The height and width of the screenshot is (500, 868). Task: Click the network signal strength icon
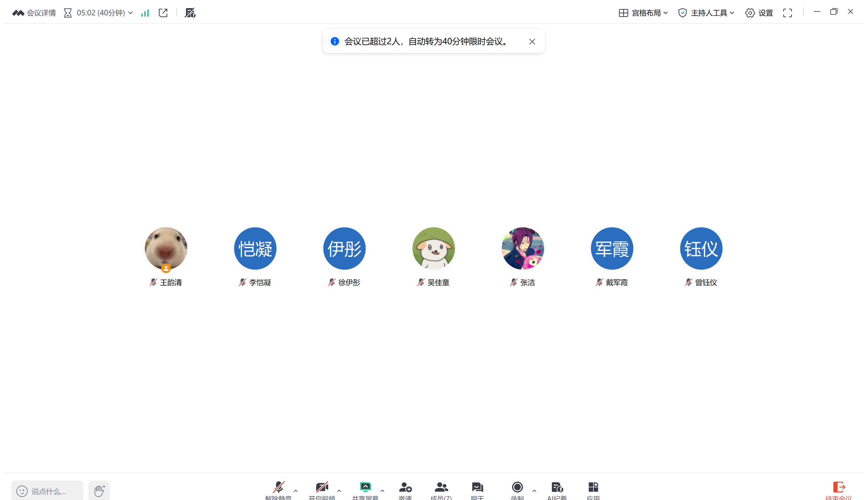point(145,13)
